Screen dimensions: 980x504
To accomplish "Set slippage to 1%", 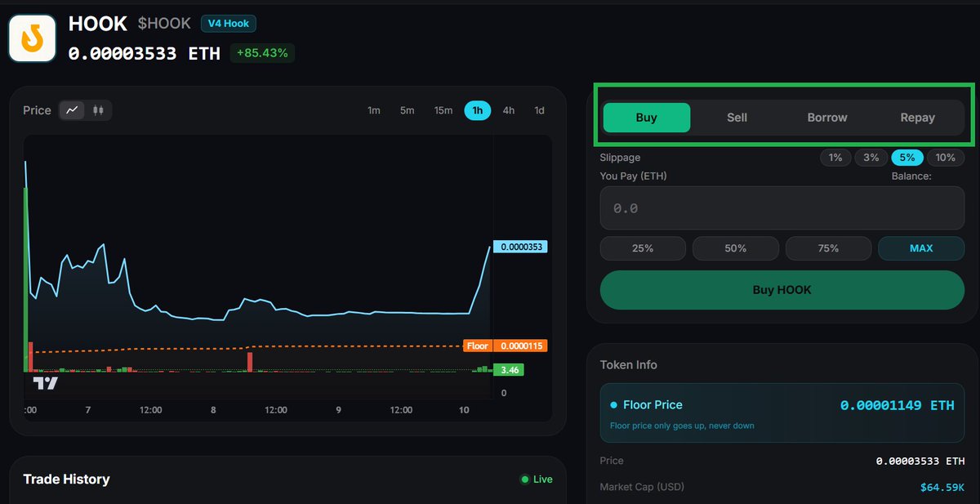I will [x=835, y=158].
